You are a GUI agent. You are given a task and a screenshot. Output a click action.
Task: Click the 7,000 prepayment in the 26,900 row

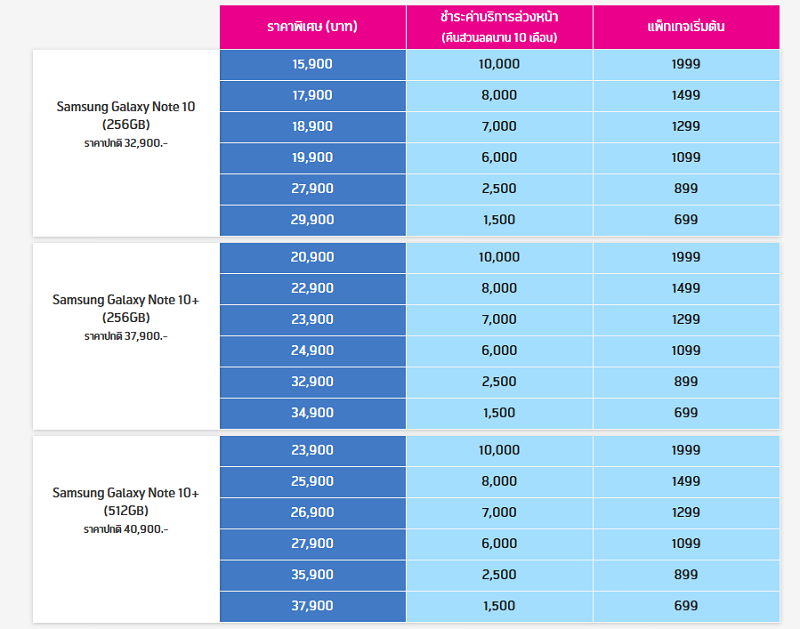tap(499, 513)
